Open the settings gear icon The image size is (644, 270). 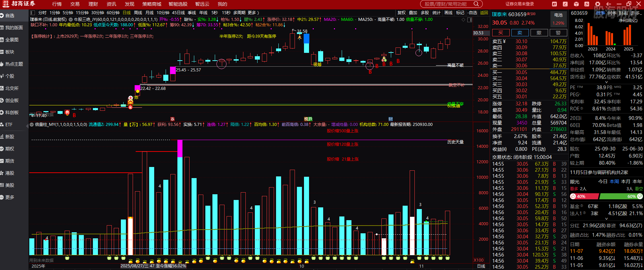tap(598, 4)
